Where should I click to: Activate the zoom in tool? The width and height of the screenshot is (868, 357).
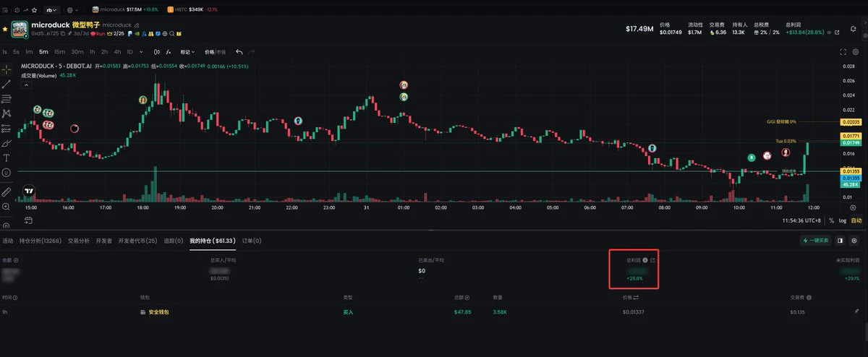pos(7,207)
